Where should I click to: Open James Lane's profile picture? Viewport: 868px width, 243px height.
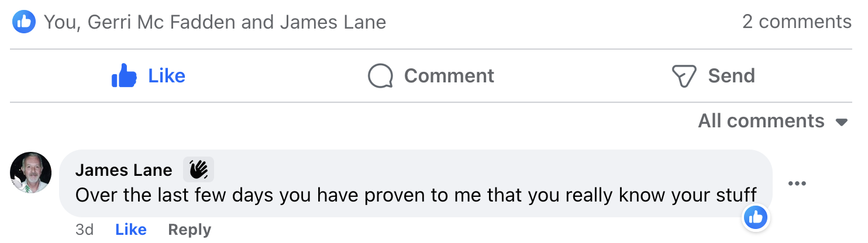pyautogui.click(x=31, y=173)
